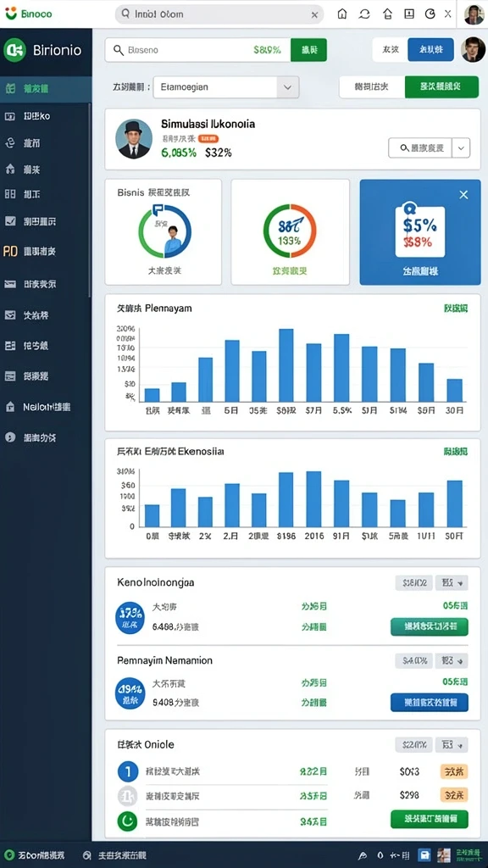Open the Binoco logo at top left
Image resolution: width=488 pixels, height=868 pixels.
point(29,14)
